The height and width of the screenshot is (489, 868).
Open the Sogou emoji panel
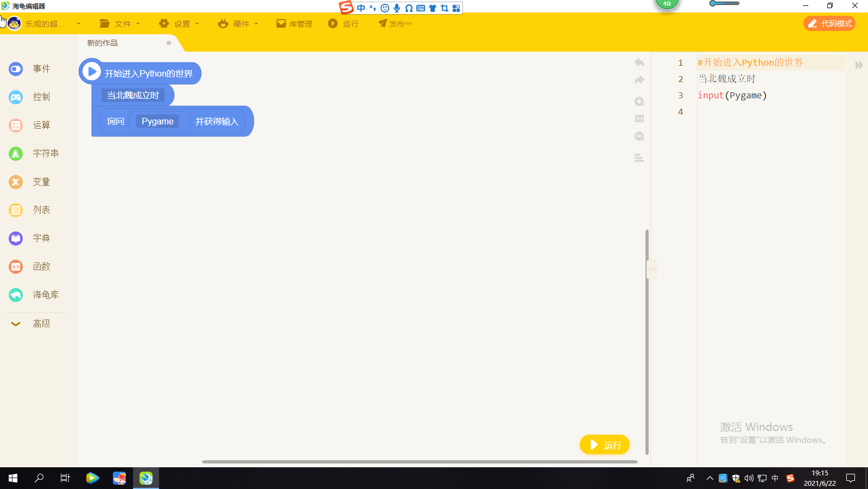(x=385, y=8)
